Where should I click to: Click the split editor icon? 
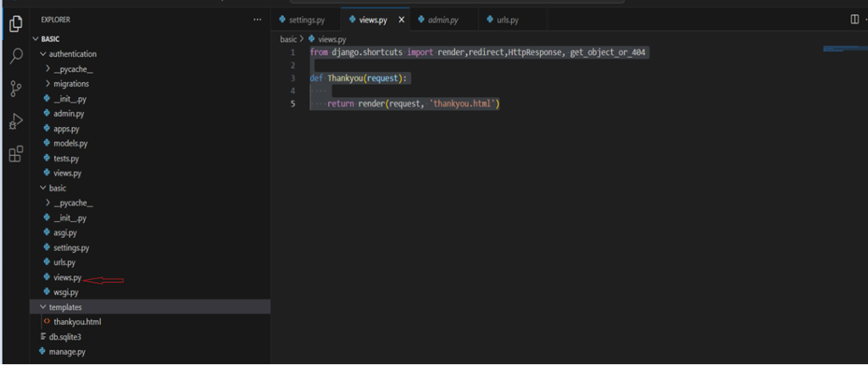pyautogui.click(x=854, y=19)
